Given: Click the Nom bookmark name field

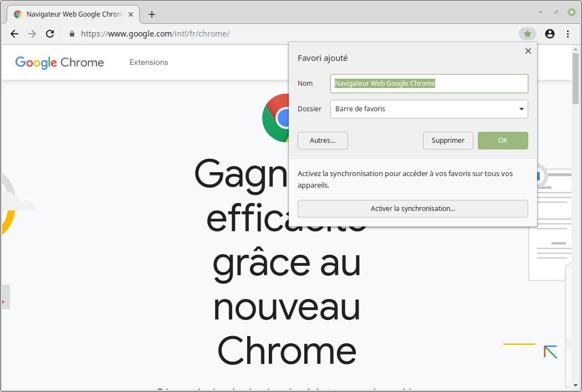Looking at the screenshot, I should point(429,84).
